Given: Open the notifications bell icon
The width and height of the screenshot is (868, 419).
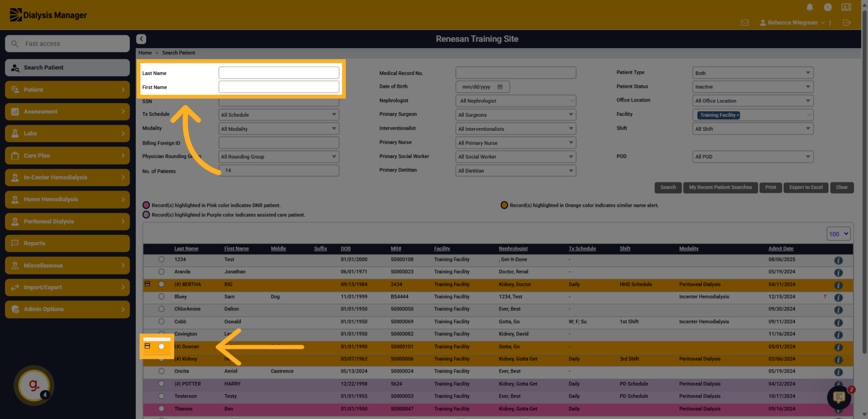Looking at the screenshot, I should pyautogui.click(x=810, y=7).
